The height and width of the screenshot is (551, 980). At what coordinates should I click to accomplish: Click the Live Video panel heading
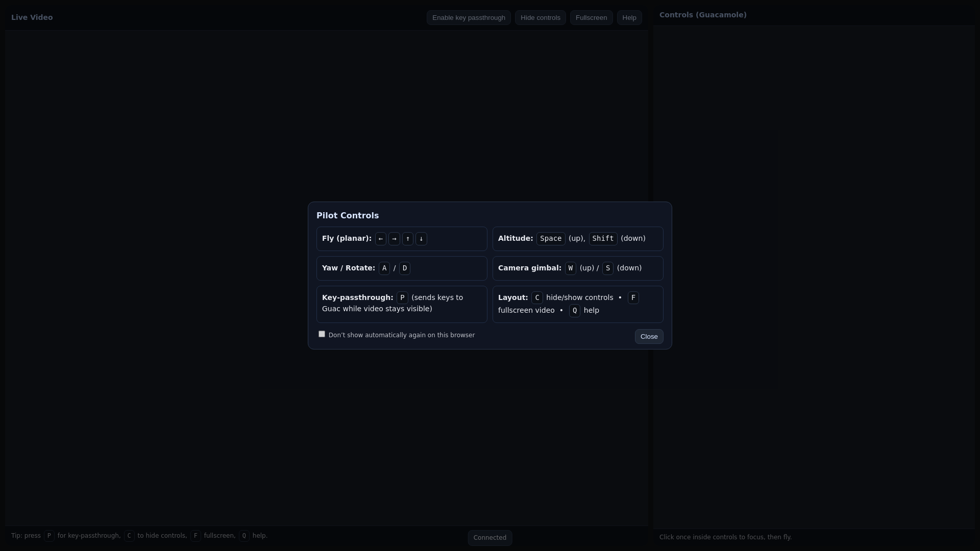pos(32,17)
